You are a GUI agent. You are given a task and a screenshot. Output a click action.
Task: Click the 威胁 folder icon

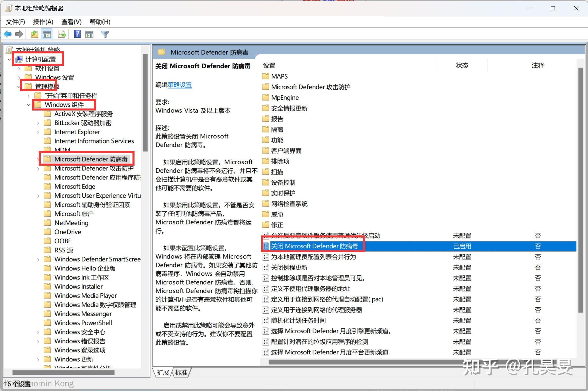pos(266,214)
